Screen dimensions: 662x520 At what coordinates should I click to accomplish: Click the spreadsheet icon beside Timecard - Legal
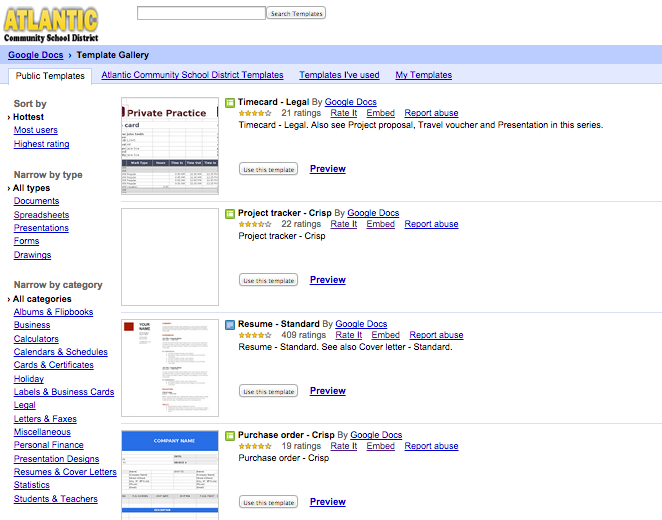(230, 103)
